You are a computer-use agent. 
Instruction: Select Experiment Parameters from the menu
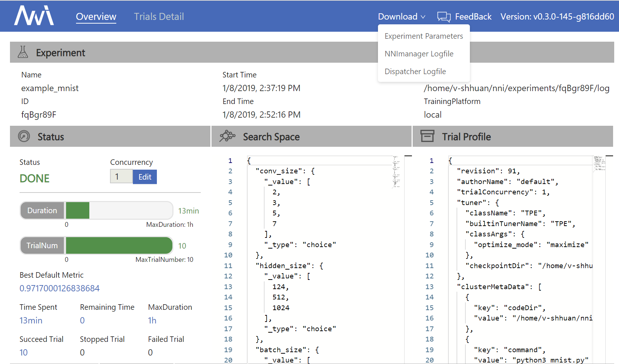[x=424, y=36]
